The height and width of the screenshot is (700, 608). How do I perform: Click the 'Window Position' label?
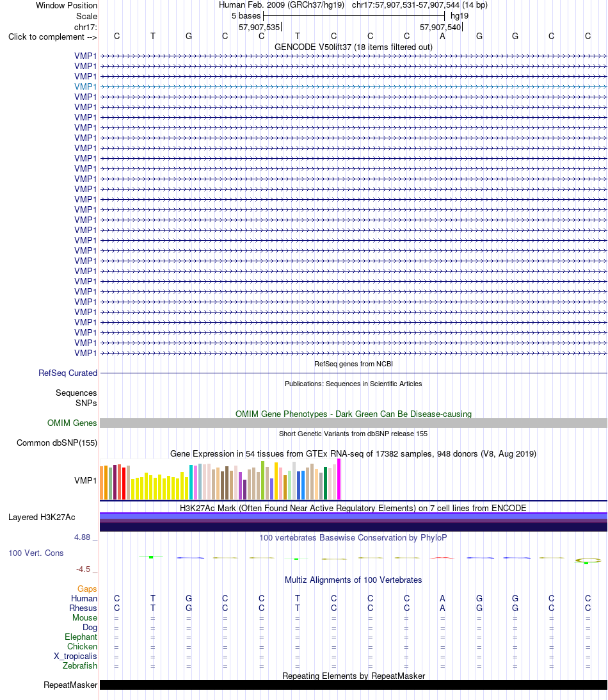67,5
